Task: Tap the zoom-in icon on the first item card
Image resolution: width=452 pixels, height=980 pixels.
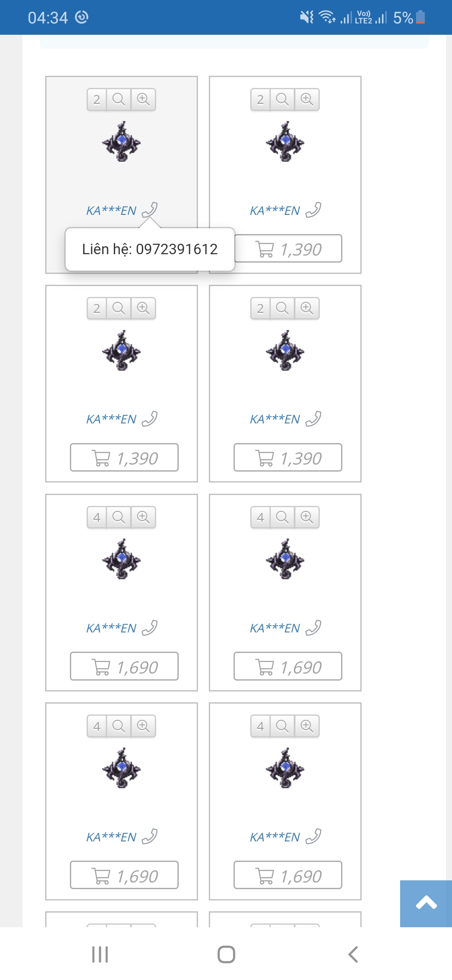Action: pos(143,100)
